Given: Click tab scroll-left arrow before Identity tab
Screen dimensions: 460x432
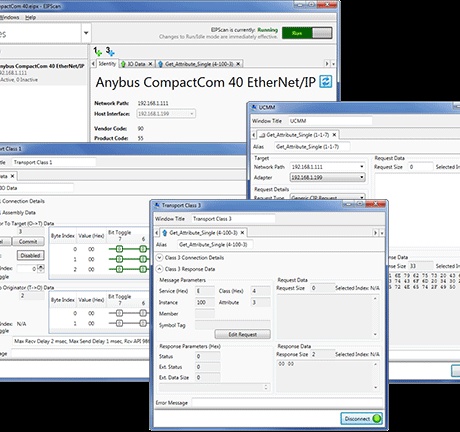Looking at the screenshot, I should click(x=93, y=63).
